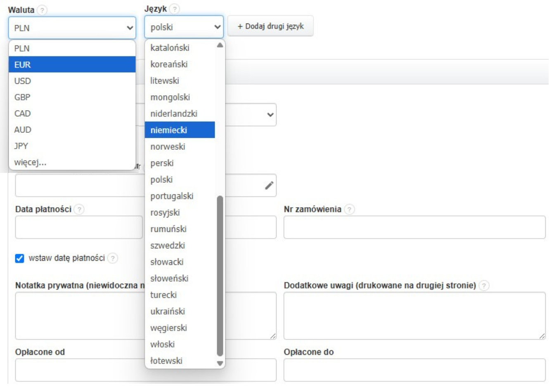Open the Waluta currency dropdown

(72, 28)
